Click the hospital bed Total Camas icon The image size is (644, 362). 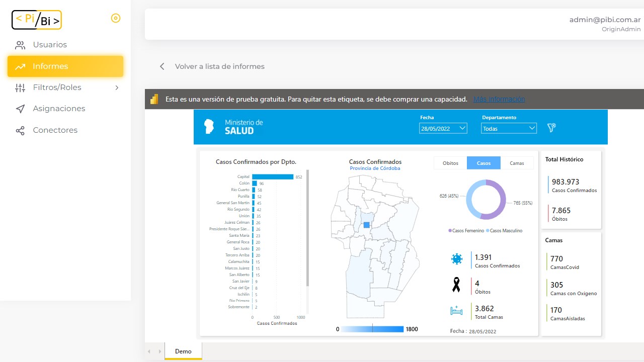[456, 311]
